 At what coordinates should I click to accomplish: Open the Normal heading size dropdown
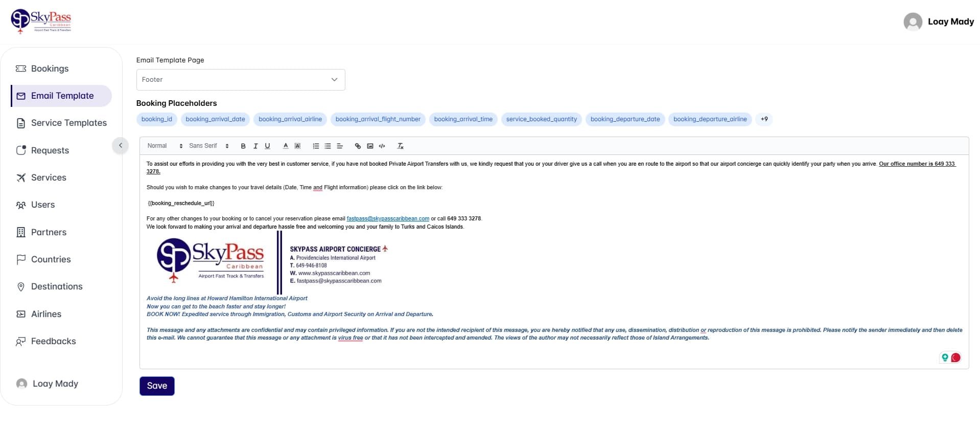coord(165,146)
